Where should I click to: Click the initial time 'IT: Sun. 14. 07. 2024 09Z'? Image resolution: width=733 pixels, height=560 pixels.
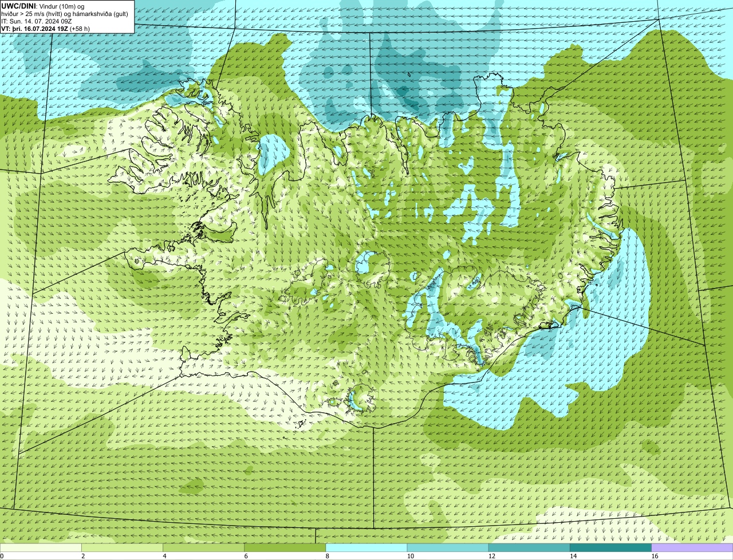(37, 21)
